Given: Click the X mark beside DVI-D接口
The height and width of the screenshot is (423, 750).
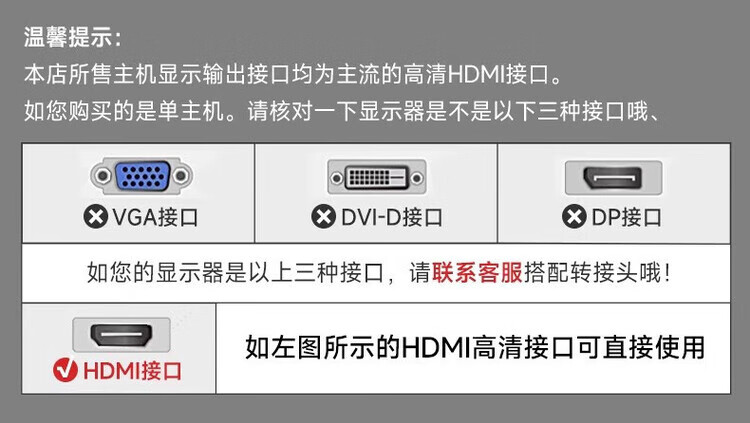Looking at the screenshot, I should [x=323, y=217].
